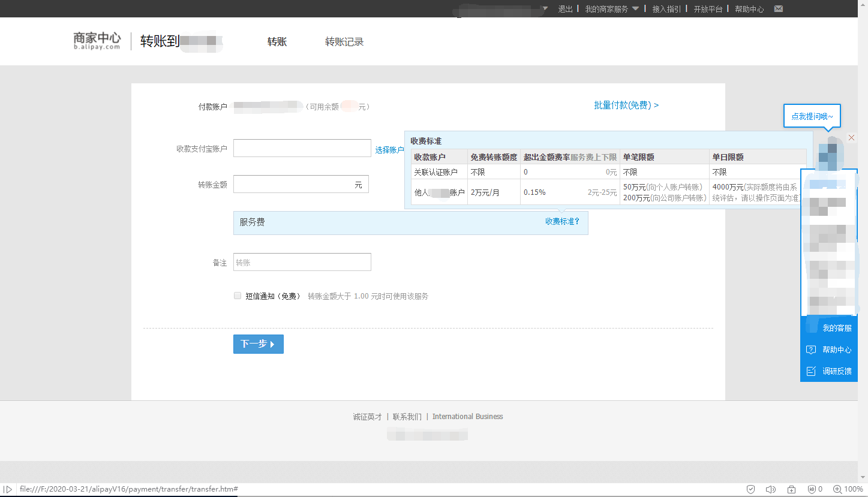Open the account name dropdown arrow in top bar
The image size is (868, 497).
point(545,9)
